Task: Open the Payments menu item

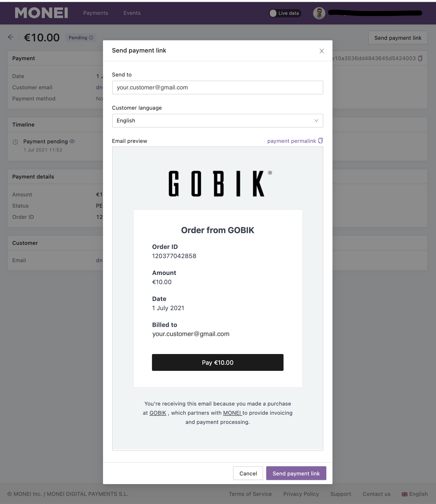Action: [x=96, y=13]
